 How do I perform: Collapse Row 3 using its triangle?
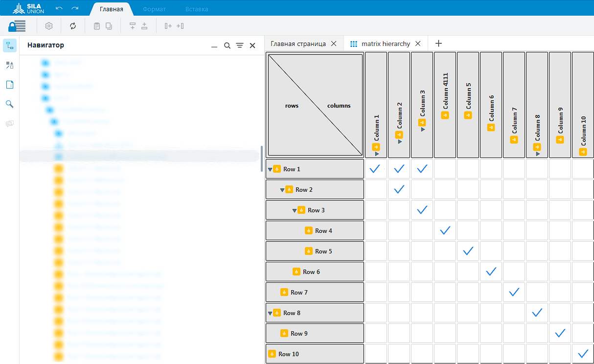pos(295,210)
